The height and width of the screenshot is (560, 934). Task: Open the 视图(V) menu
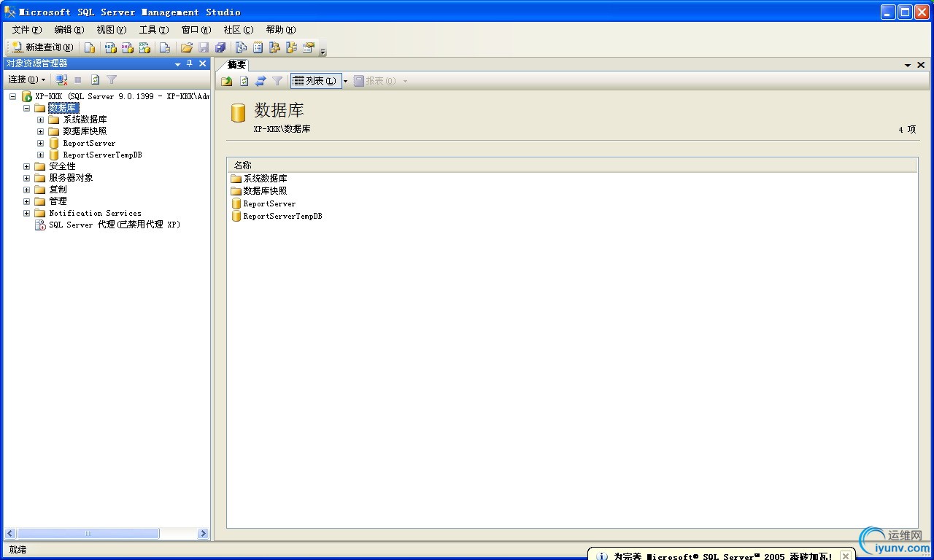tap(112, 30)
